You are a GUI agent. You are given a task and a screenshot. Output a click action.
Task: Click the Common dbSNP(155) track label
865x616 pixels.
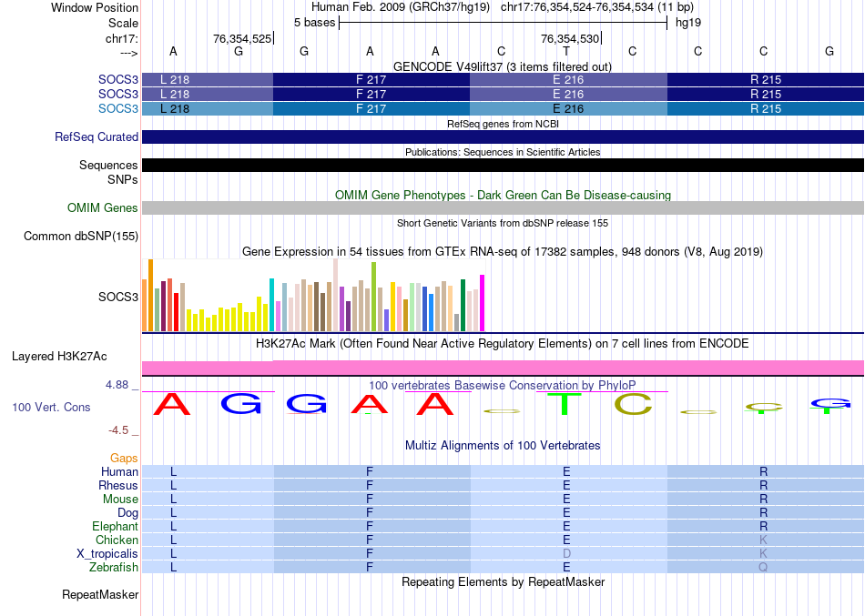81,236
